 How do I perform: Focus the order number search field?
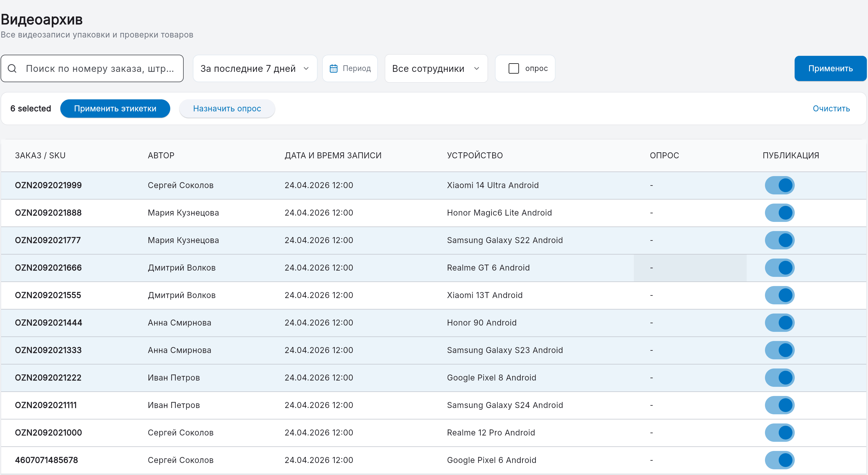[92, 68]
